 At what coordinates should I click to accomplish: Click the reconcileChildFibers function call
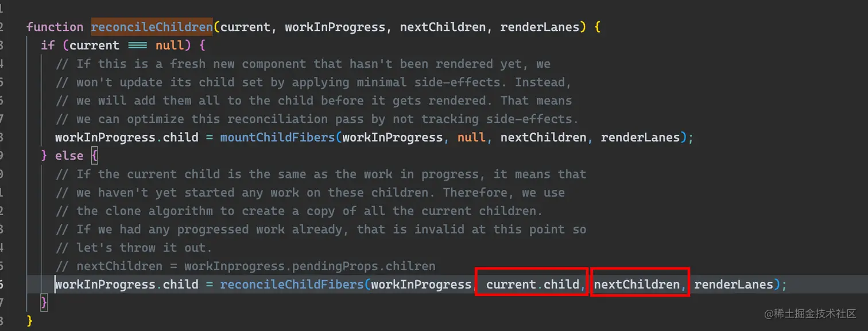coord(292,285)
